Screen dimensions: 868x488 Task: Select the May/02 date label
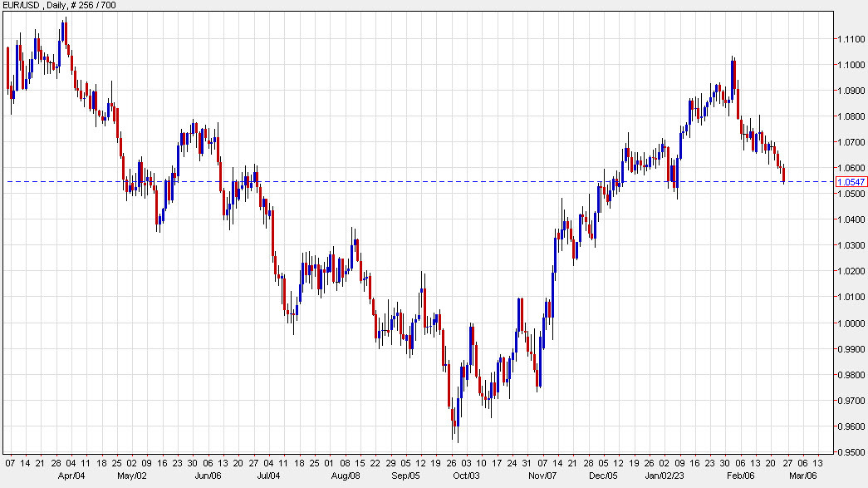pyautogui.click(x=132, y=476)
